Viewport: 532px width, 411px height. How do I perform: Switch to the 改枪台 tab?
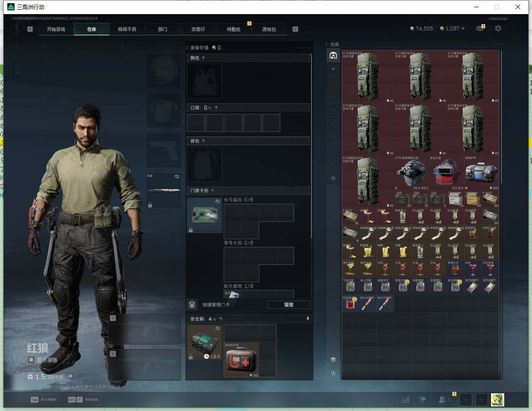(x=269, y=29)
